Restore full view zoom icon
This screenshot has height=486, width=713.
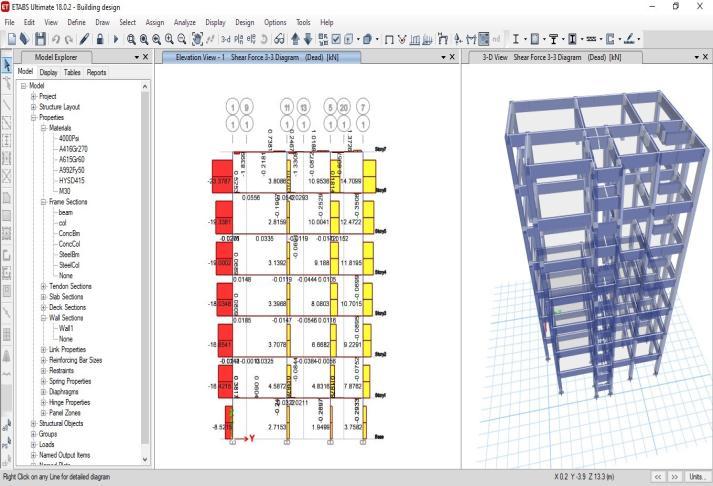coord(144,40)
